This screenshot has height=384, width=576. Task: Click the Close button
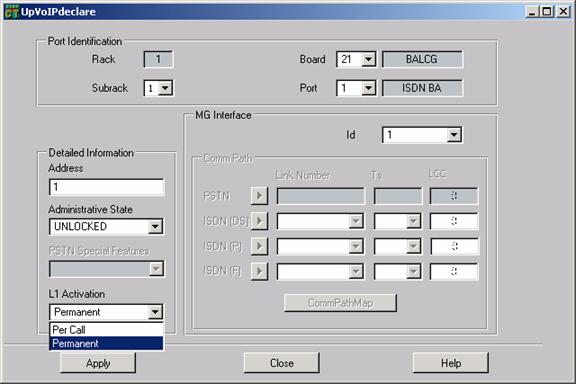(x=282, y=363)
